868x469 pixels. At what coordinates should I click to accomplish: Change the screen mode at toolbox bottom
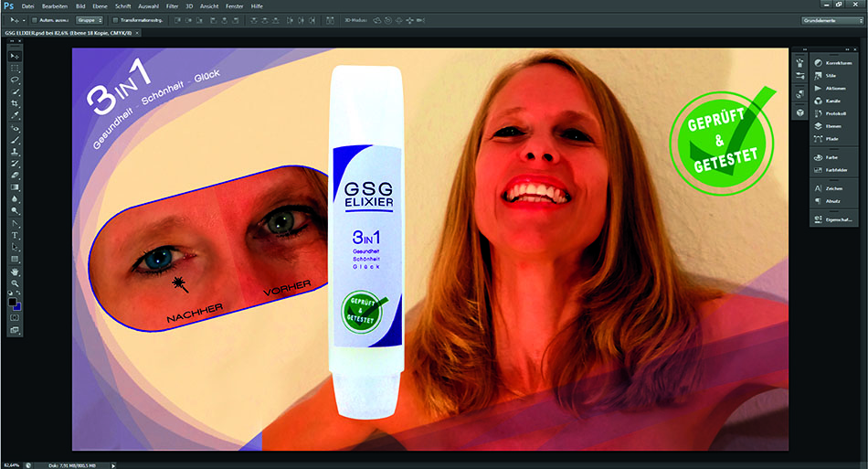(15, 329)
